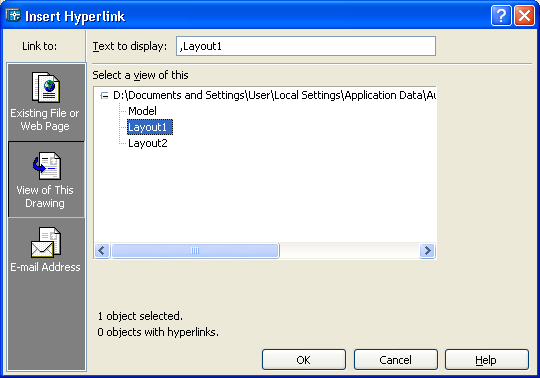Screen dimensions: 540x378
Task: Select Layout2 in the view tree
Action: tap(148, 143)
